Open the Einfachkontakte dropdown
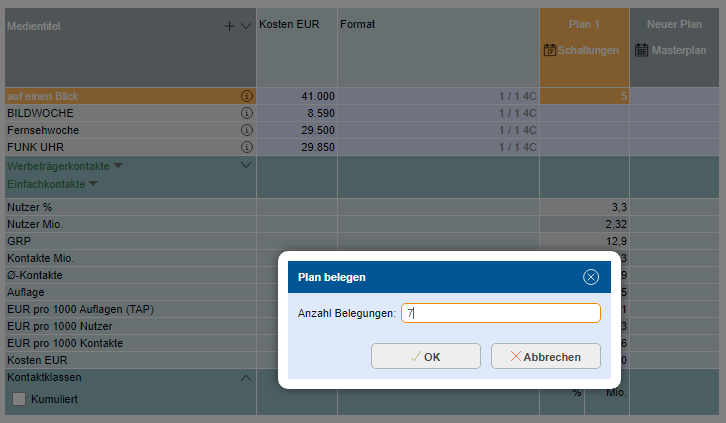Image resolution: width=726 pixels, height=423 pixels. 93,184
